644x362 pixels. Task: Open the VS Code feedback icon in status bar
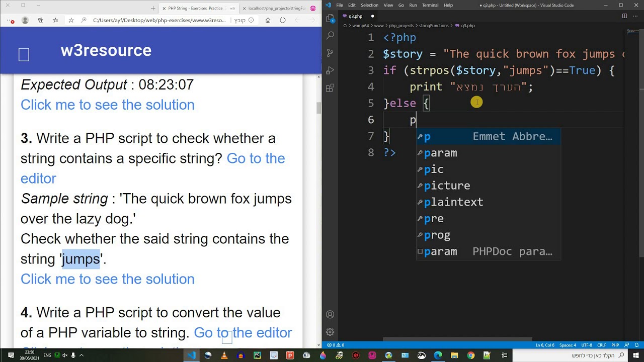pos(627,345)
